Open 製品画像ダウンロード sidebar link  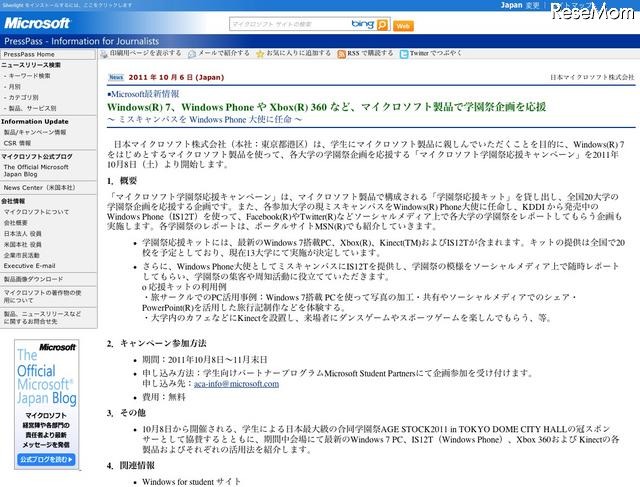33,279
